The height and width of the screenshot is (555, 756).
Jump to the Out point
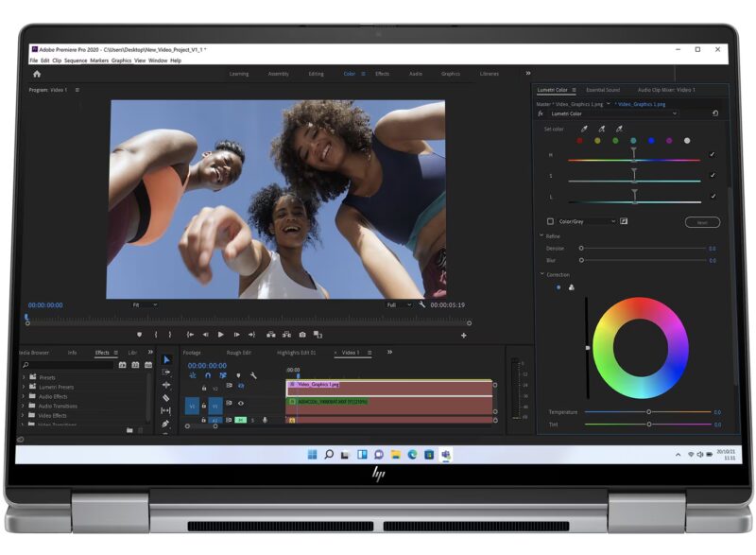pyautogui.click(x=251, y=334)
